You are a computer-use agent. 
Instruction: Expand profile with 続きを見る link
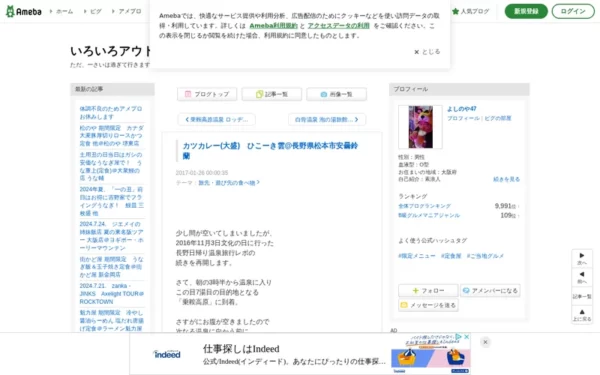pyautogui.click(x=506, y=179)
